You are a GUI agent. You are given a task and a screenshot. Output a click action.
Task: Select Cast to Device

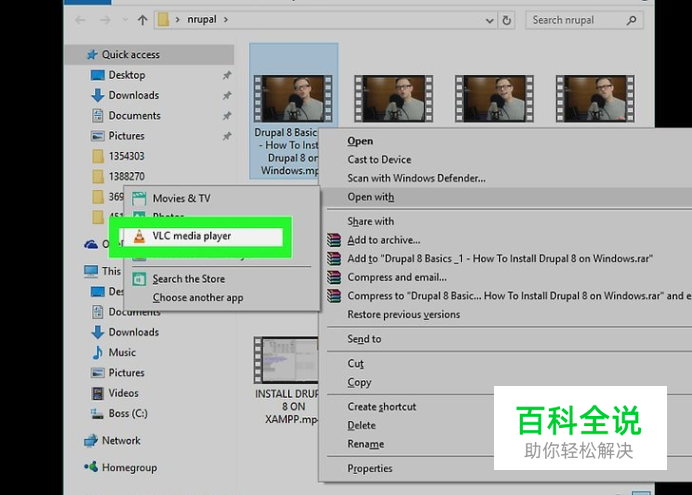click(x=379, y=160)
